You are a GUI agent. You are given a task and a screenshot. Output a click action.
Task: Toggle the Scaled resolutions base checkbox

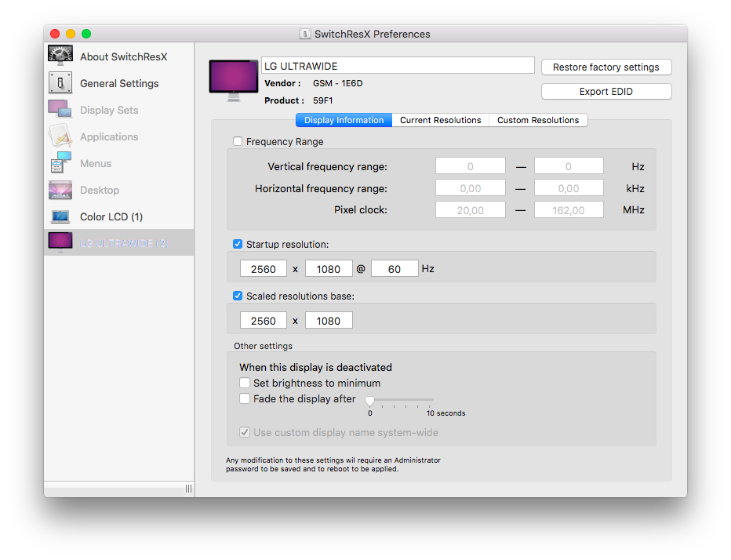click(238, 296)
